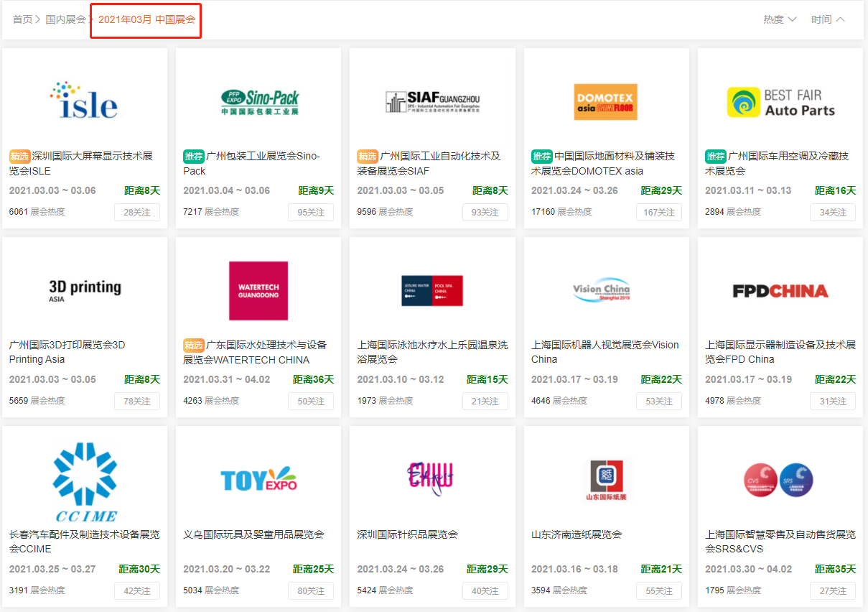Follow pool spa expo via 21关注
The height and width of the screenshot is (612, 868).
click(x=485, y=401)
